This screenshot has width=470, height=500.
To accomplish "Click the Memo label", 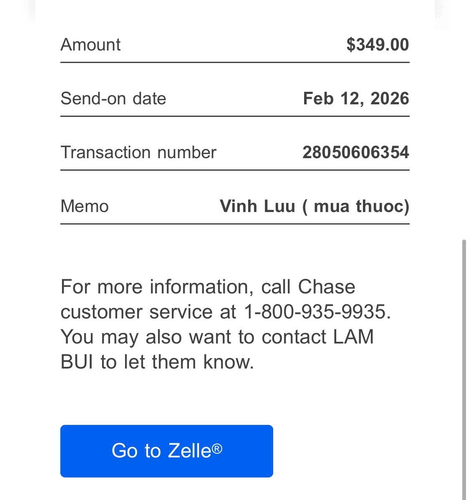I will tap(84, 206).
